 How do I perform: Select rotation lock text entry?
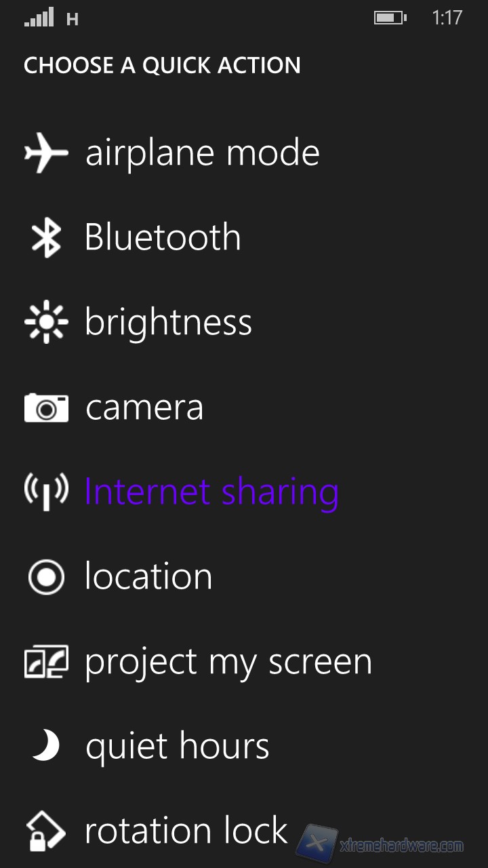point(186,831)
